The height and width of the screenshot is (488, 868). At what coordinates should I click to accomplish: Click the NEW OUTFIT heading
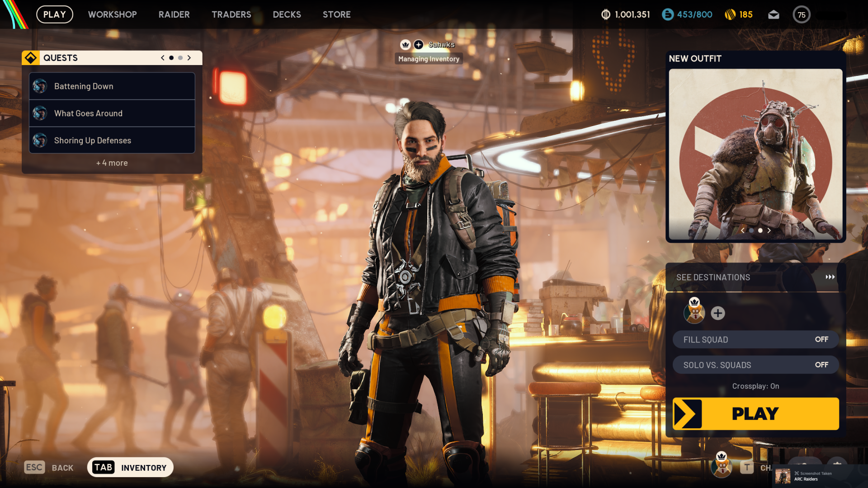tap(695, 59)
